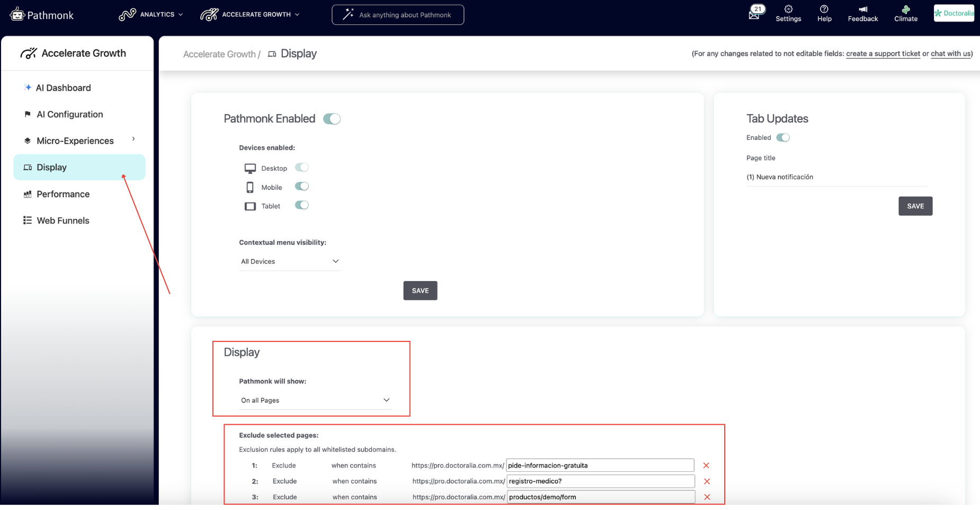The width and height of the screenshot is (980, 510).
Task: Edit the registro-medico? exclusion field
Action: 601,481
